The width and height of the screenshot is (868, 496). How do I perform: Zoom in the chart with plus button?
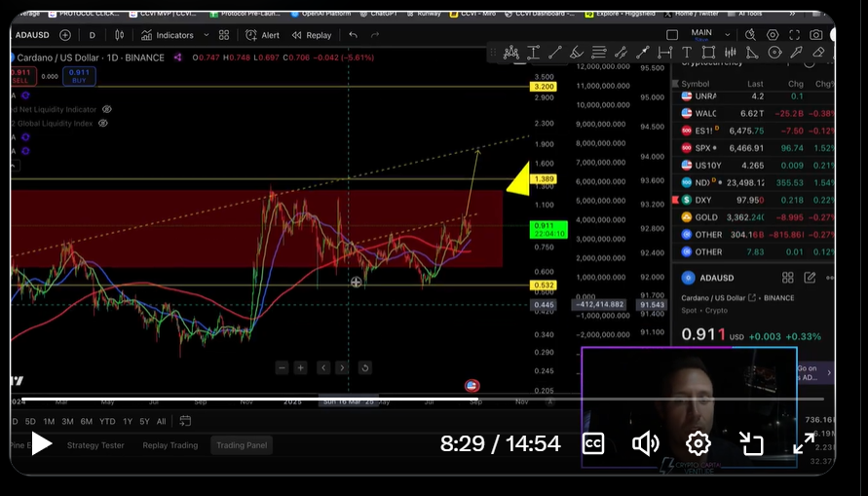301,367
